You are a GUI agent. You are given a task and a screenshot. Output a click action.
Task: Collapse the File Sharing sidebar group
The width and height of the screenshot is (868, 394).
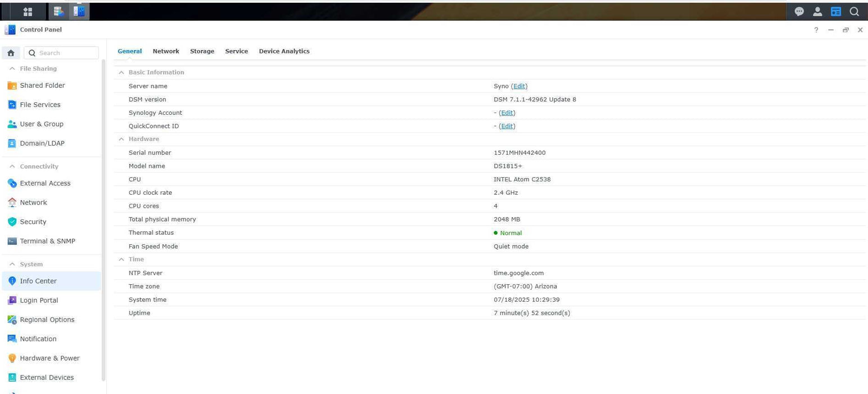click(x=12, y=69)
